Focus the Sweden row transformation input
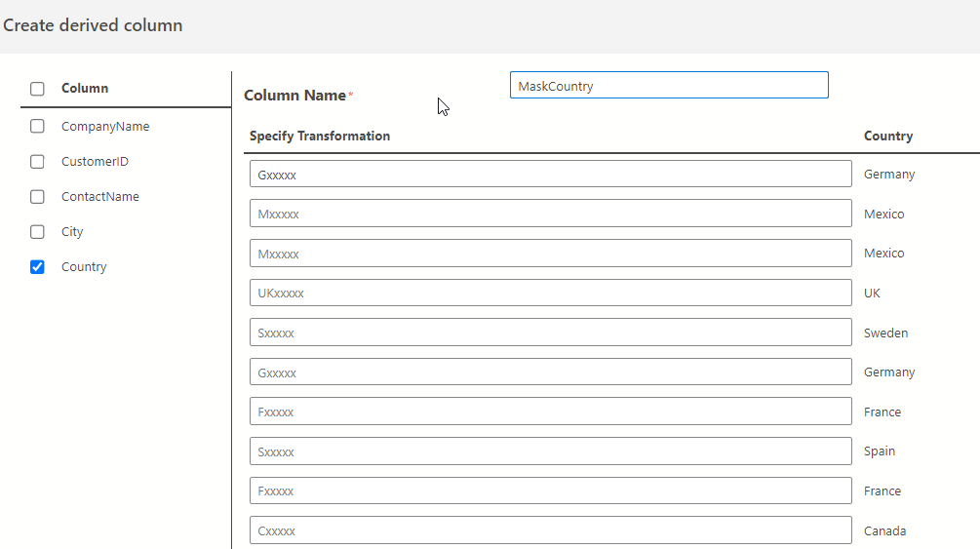 click(x=550, y=333)
